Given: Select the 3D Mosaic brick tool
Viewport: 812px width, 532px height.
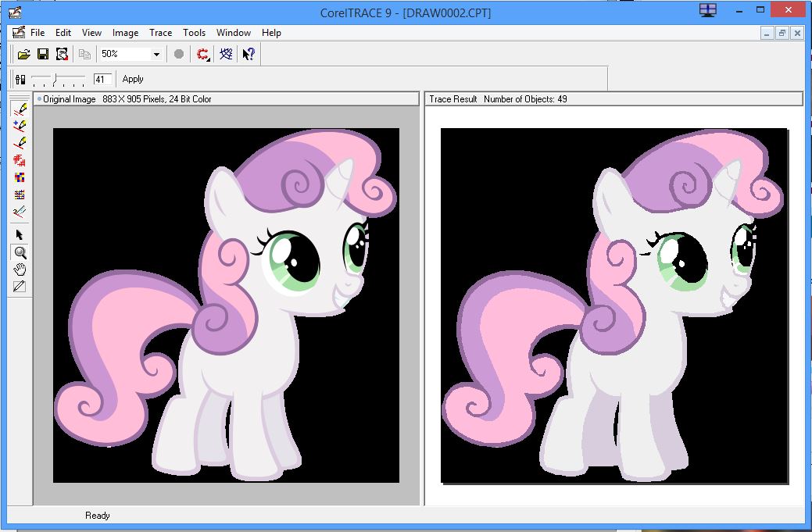Looking at the screenshot, I should (x=20, y=195).
